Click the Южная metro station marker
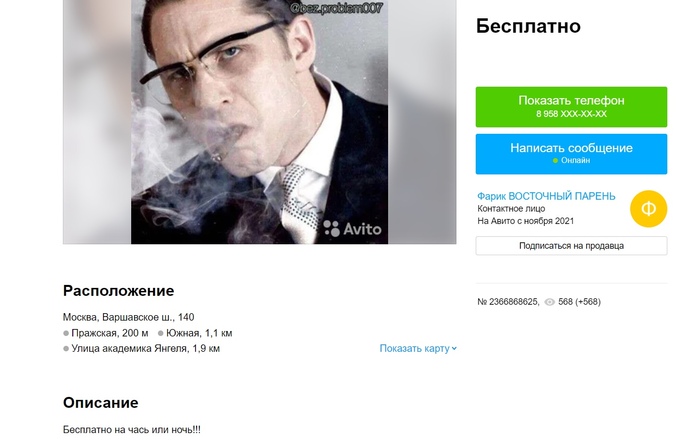Viewport: 700px width, 441px height. point(161,333)
